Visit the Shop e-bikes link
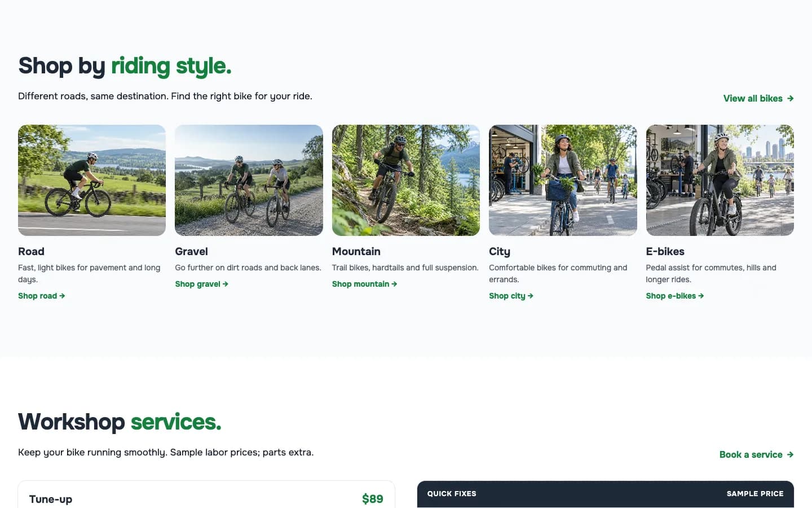 (675, 296)
